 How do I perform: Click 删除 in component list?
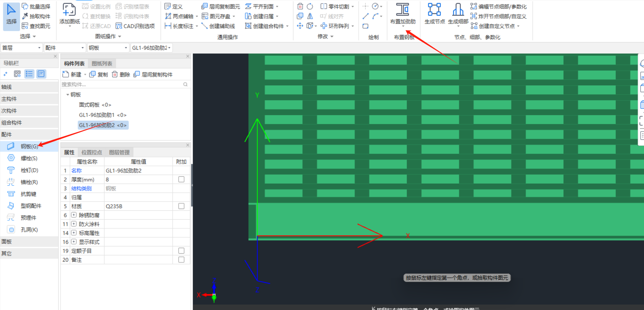tap(121, 74)
